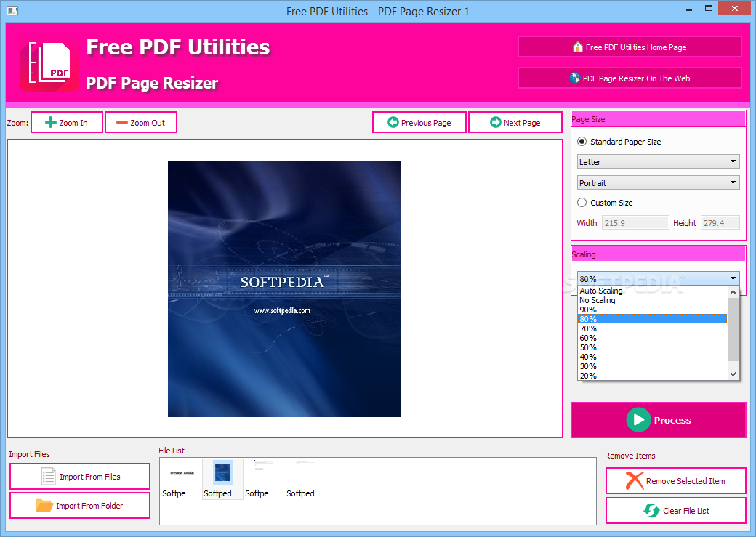This screenshot has height=537, width=756.
Task: Click the Softpedia page preview image
Action: tap(284, 288)
